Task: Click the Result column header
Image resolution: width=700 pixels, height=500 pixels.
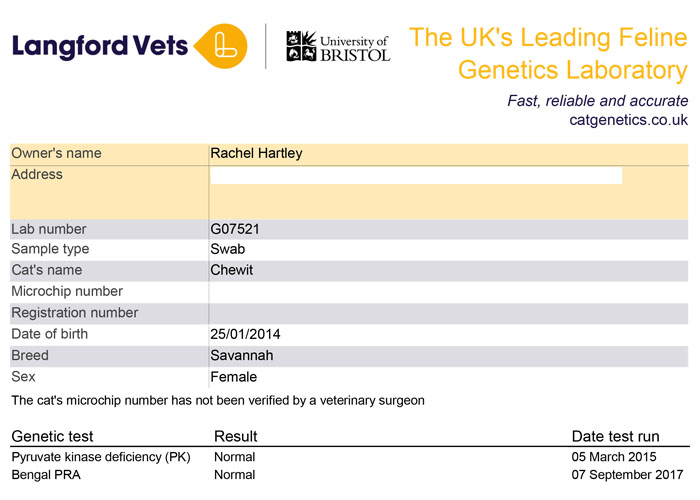Action: (x=236, y=436)
